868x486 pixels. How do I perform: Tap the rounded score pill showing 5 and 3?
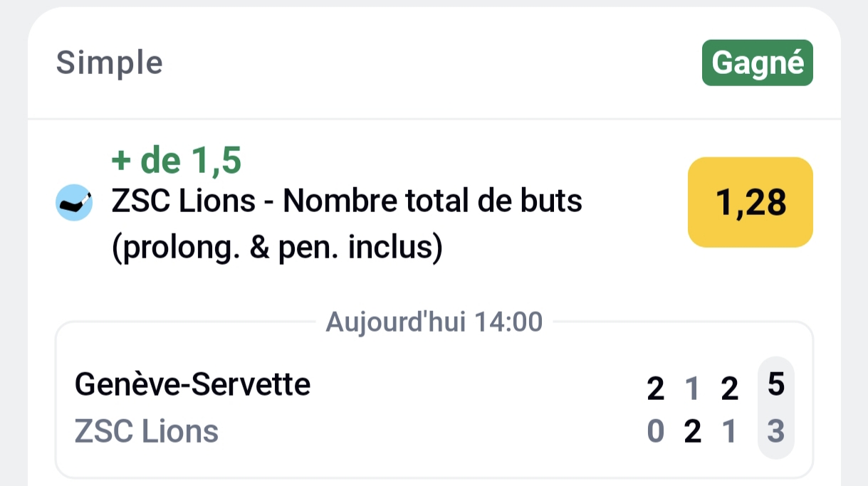tap(775, 406)
